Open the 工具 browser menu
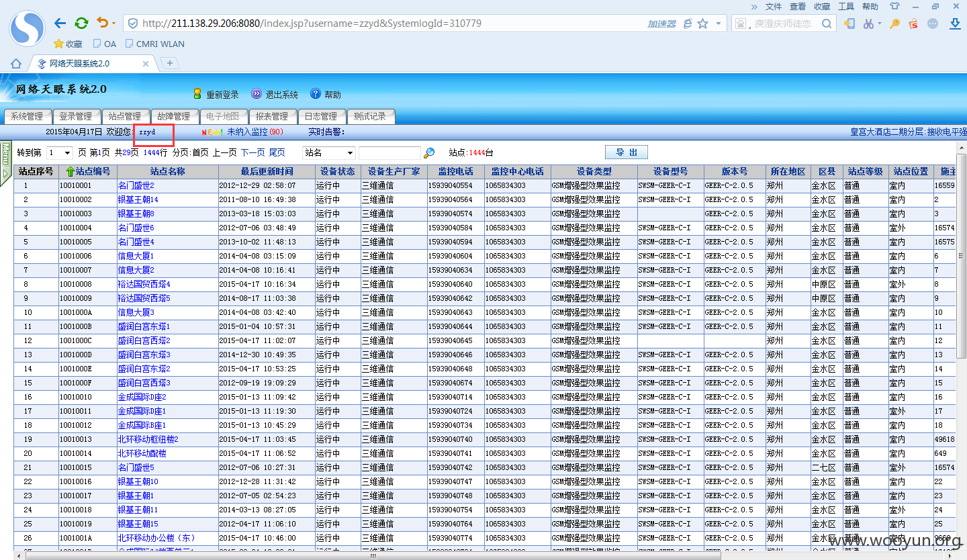 [846, 7]
